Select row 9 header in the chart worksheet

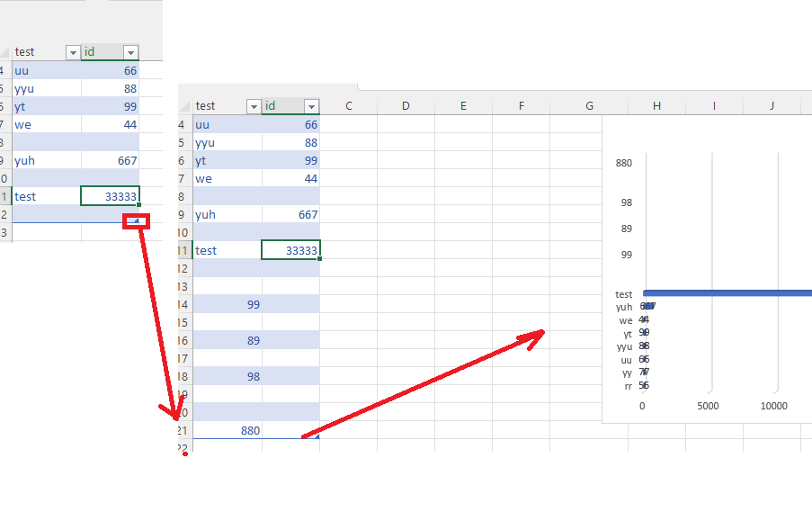[185, 214]
